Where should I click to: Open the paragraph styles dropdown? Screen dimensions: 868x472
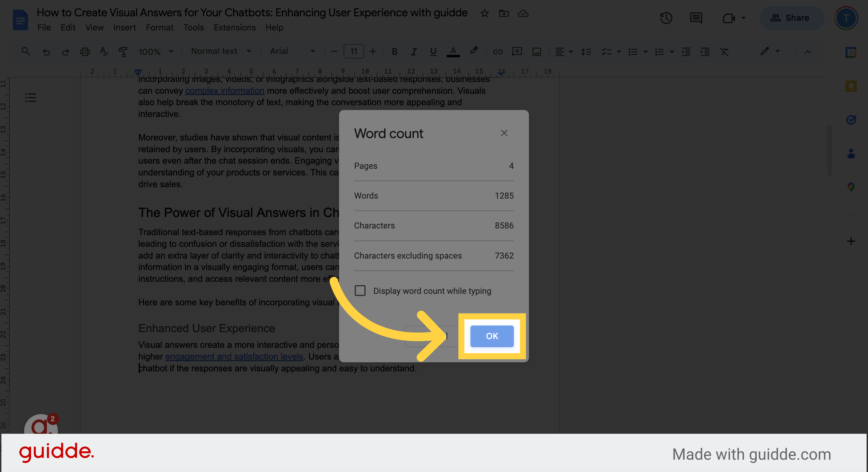click(221, 51)
